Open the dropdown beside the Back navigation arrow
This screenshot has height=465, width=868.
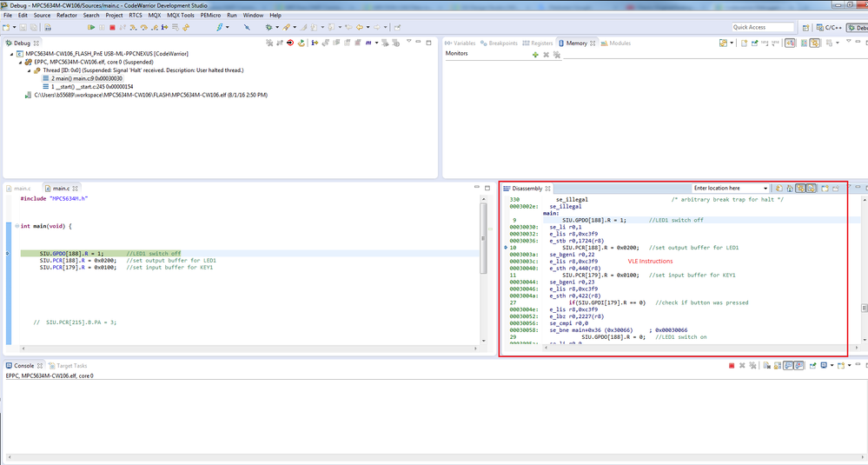click(x=368, y=27)
